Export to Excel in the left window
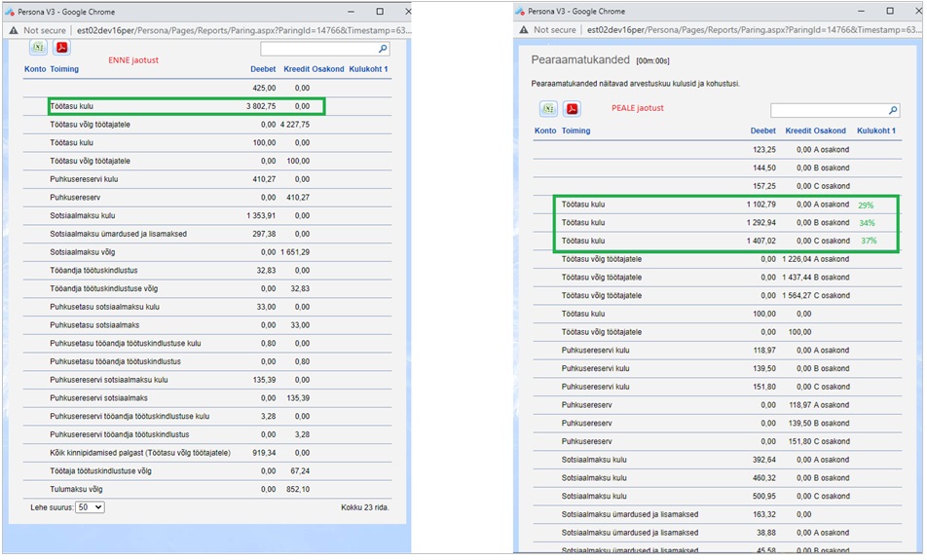 pos(37,48)
